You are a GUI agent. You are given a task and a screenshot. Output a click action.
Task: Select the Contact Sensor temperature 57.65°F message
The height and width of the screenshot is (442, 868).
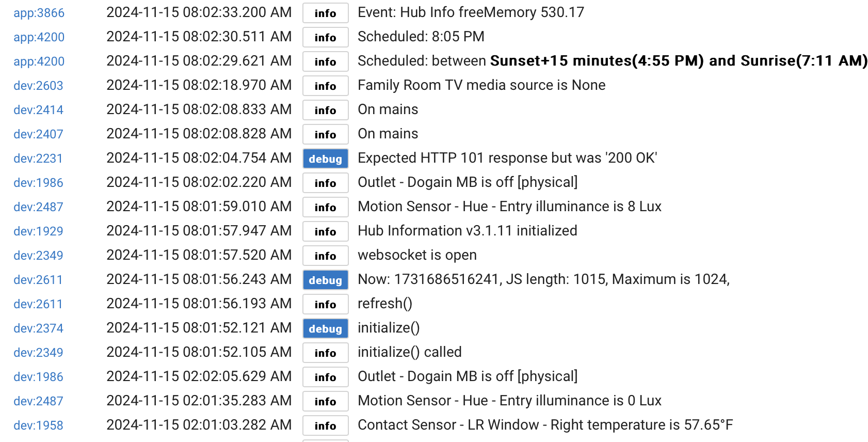pyautogui.click(x=545, y=425)
